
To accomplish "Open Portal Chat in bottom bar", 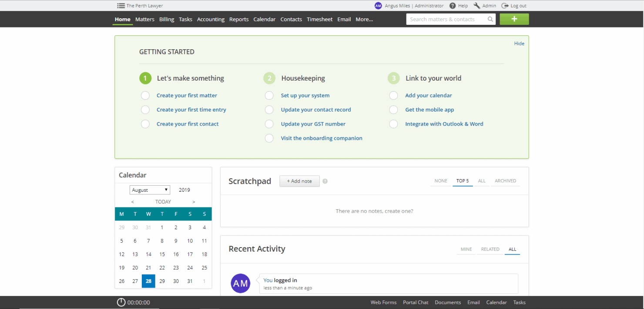I will (x=416, y=302).
